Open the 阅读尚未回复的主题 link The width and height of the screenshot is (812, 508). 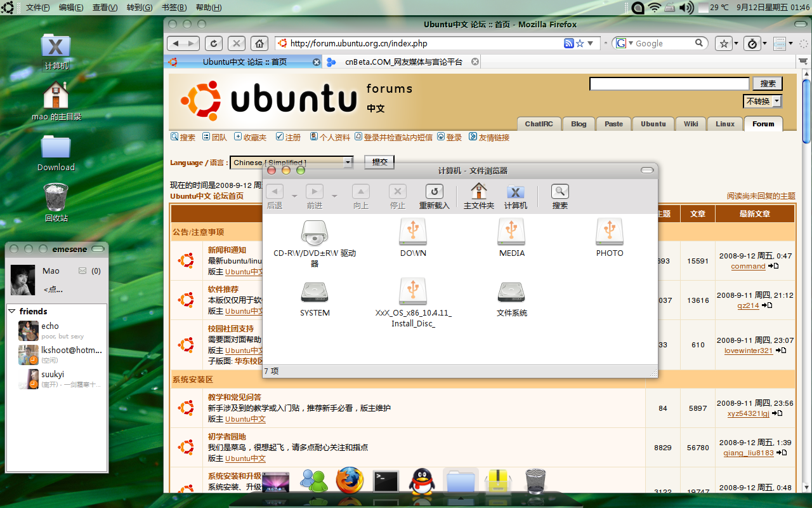tap(761, 196)
